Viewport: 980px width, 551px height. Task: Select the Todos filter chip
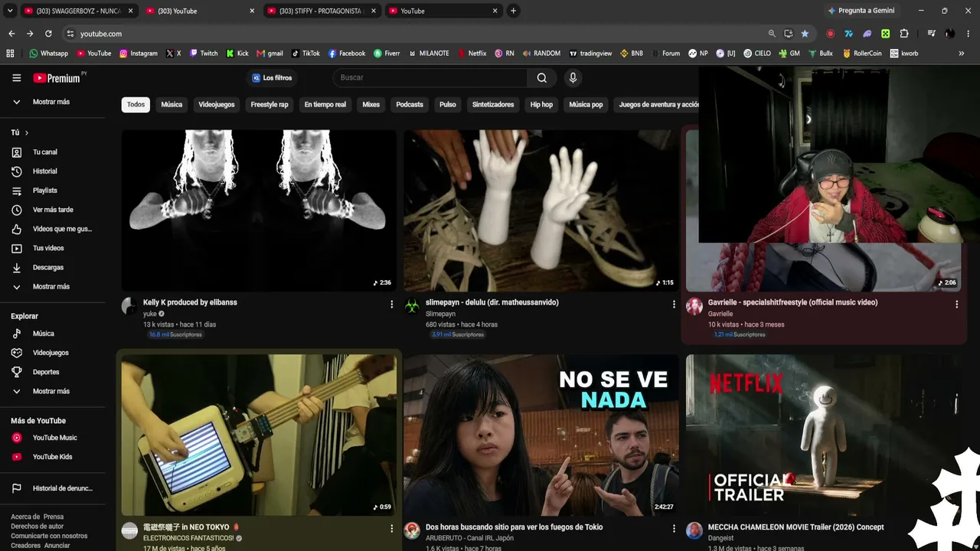(x=136, y=105)
